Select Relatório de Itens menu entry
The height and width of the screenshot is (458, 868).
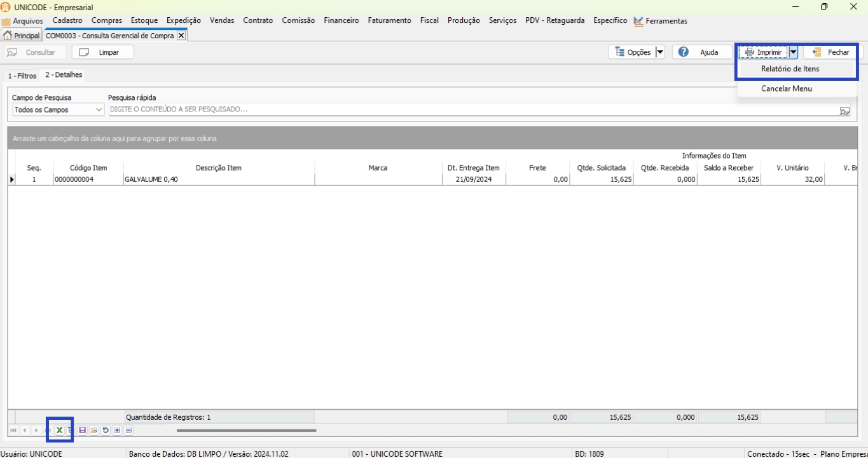pos(790,69)
